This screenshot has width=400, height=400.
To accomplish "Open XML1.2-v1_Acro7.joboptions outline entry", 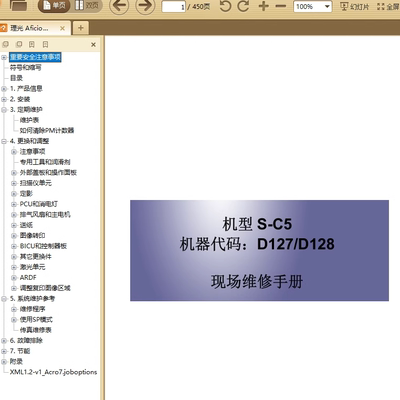I will [x=53, y=372].
